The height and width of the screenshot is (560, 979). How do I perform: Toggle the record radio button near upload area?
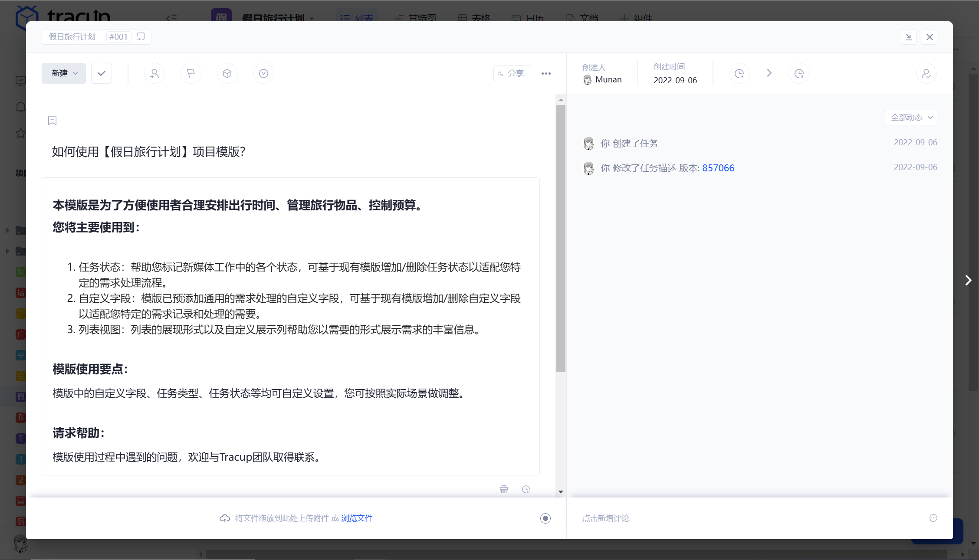(545, 518)
